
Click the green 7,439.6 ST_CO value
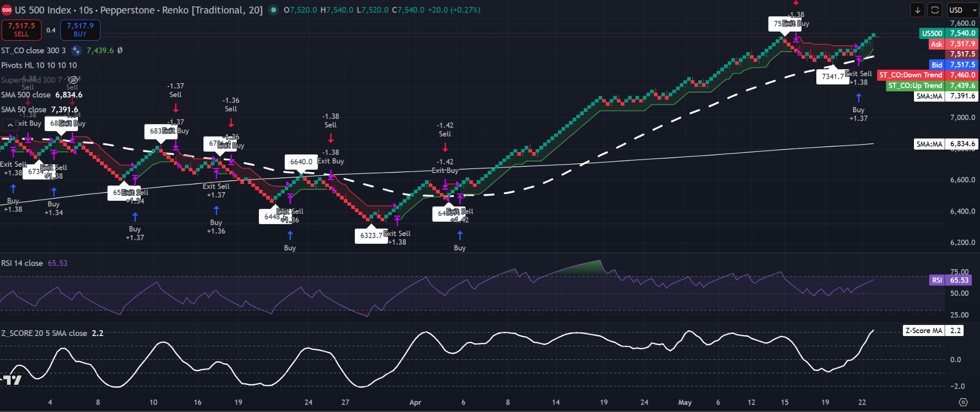[100, 50]
